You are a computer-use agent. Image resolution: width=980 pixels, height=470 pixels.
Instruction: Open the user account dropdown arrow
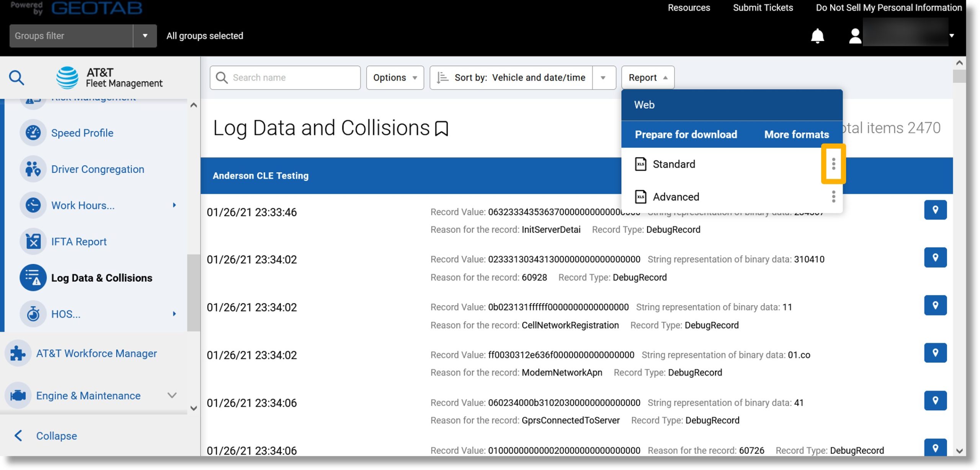pyautogui.click(x=952, y=36)
